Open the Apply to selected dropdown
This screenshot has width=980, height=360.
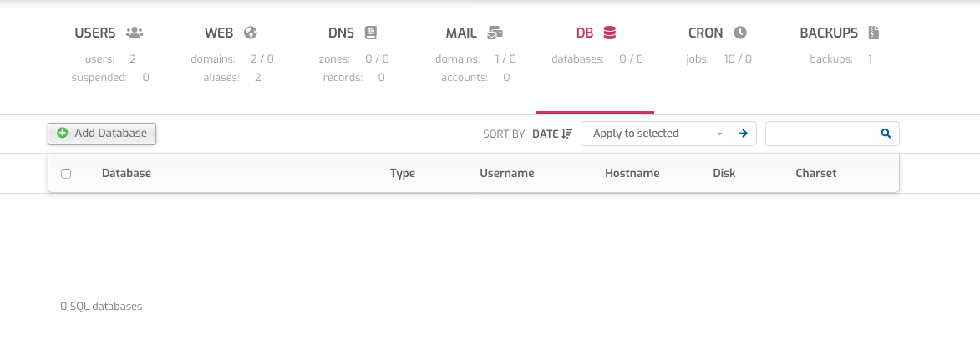(x=656, y=134)
